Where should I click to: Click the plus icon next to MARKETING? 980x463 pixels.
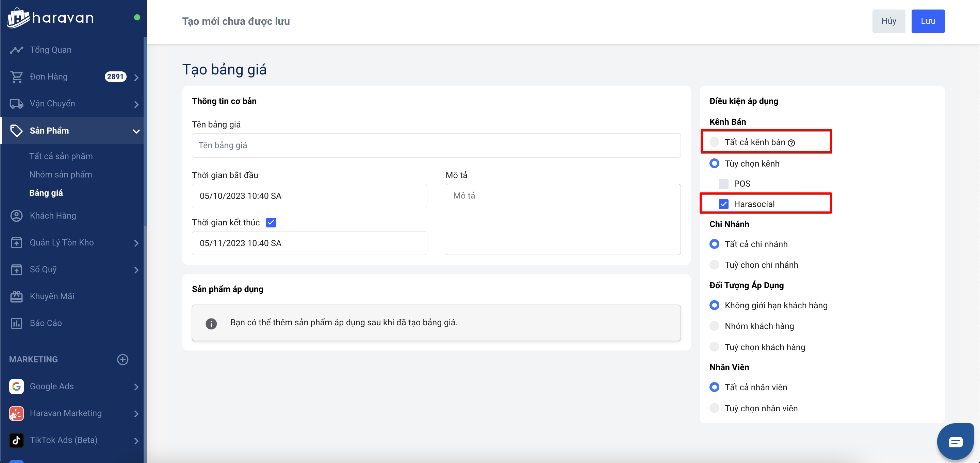tap(122, 359)
